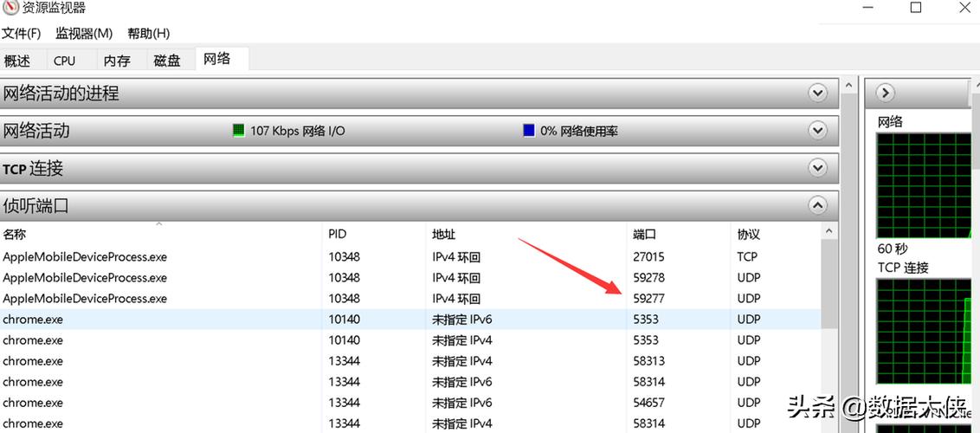
Task: Switch to the CPU tab
Action: [x=64, y=61]
